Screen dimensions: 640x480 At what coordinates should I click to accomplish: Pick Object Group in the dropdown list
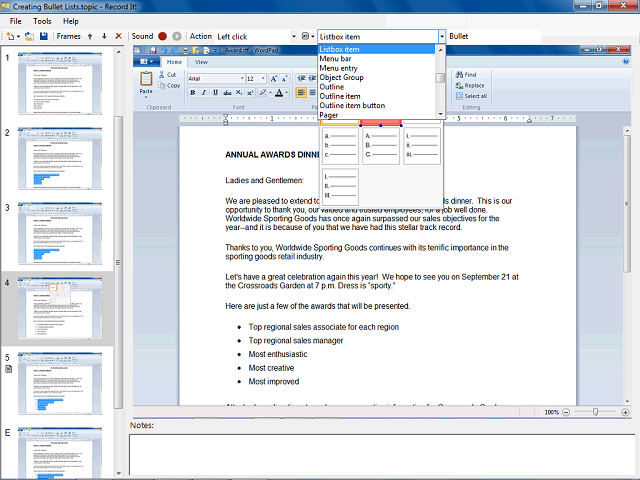377,78
